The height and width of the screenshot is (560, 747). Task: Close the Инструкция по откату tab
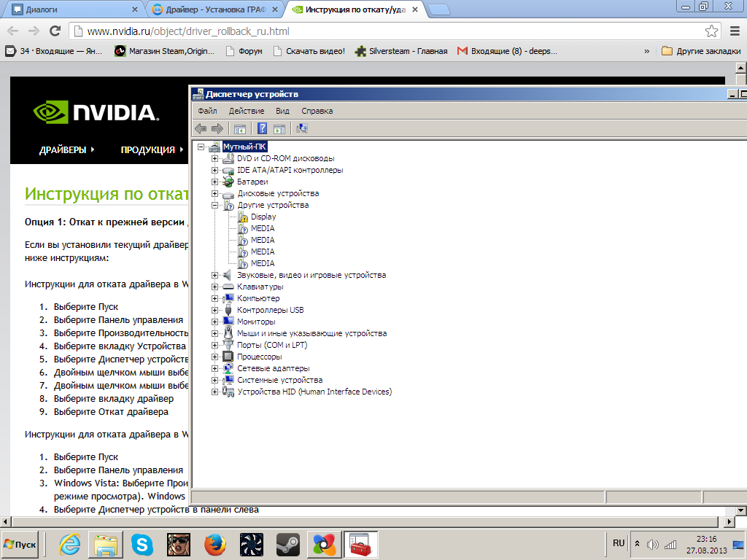pos(415,9)
